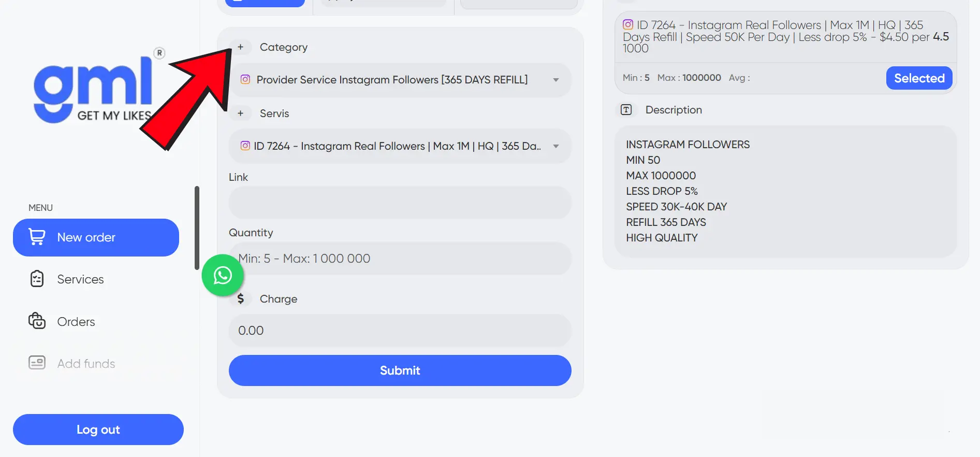This screenshot has width=980, height=457.
Task: Open the Category dropdown
Action: 400,80
